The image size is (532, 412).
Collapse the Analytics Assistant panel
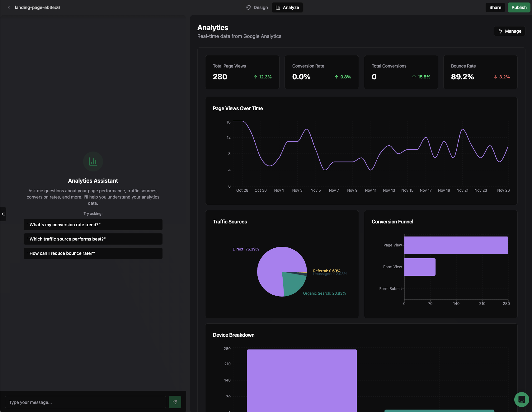(3, 214)
